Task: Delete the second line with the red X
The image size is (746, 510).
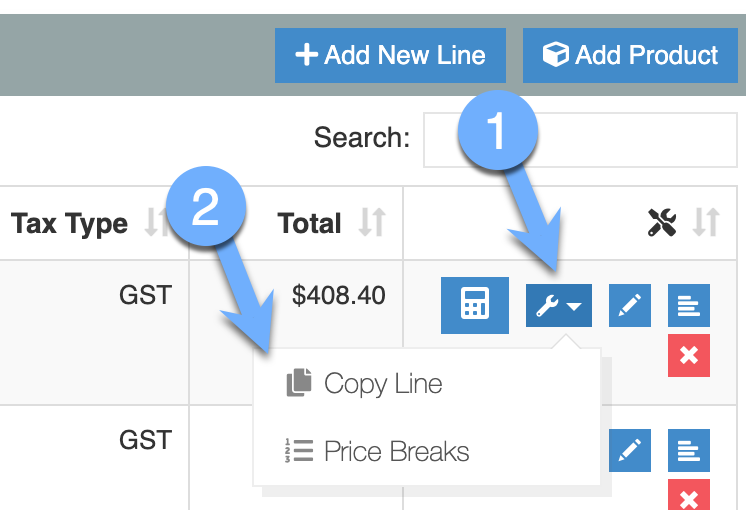Action: click(x=688, y=495)
